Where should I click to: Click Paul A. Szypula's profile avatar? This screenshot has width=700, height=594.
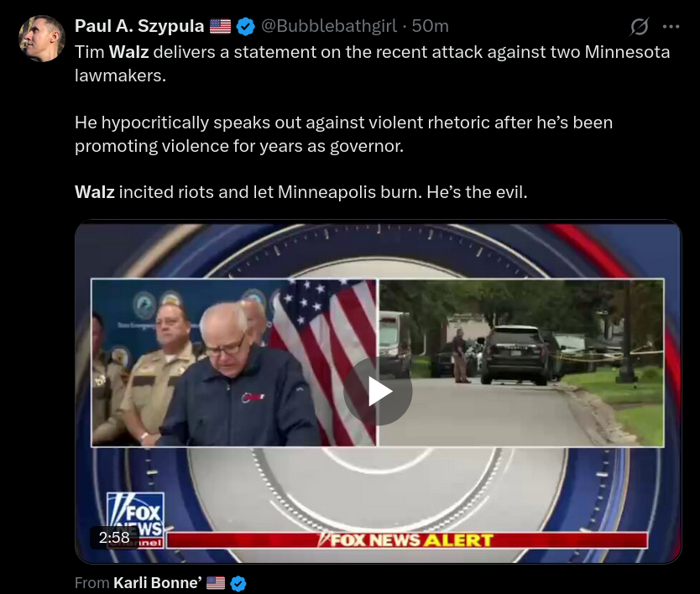coord(41,39)
